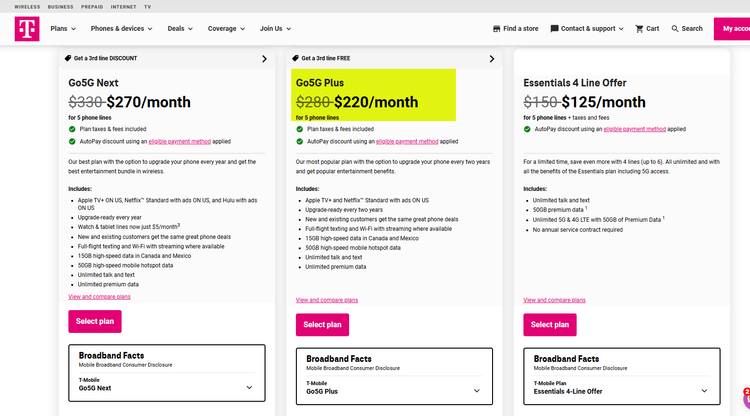Click the green checkmark for Go5G Plus AutoPay discount
Viewport: 750px width, 416px height.
coord(300,142)
